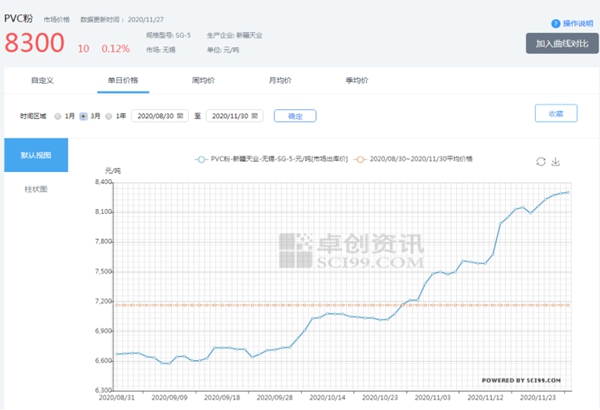Toggle PVC粉 series legend marker
Screen dimensions: 600x410
click(201, 159)
